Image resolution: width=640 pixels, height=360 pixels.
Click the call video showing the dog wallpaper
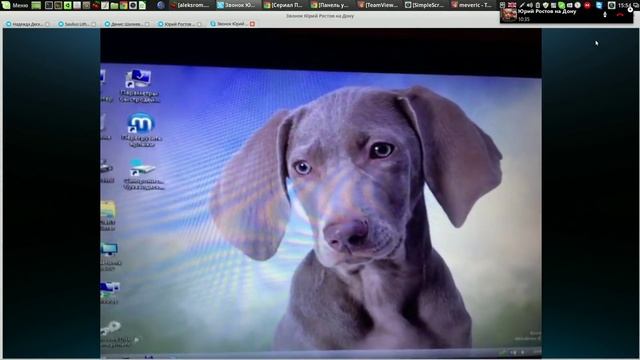click(x=321, y=193)
